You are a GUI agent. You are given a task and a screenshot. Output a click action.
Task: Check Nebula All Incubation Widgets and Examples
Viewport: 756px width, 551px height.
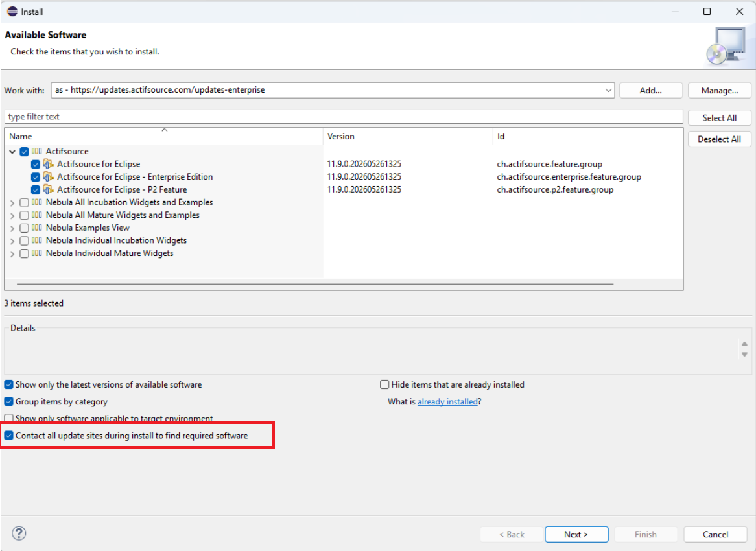click(24, 202)
